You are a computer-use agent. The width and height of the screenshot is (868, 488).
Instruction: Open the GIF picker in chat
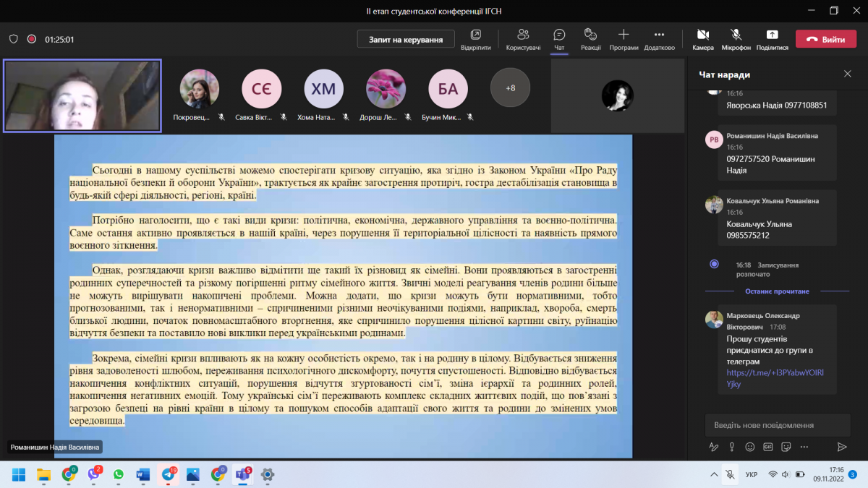(x=768, y=447)
